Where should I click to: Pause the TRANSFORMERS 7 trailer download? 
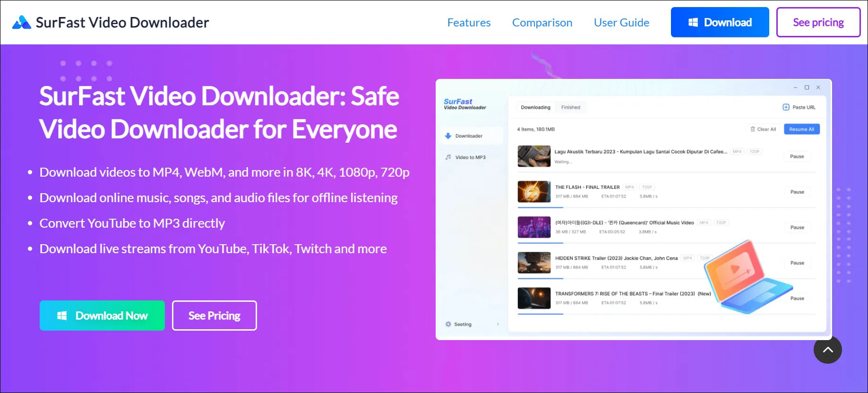797,298
